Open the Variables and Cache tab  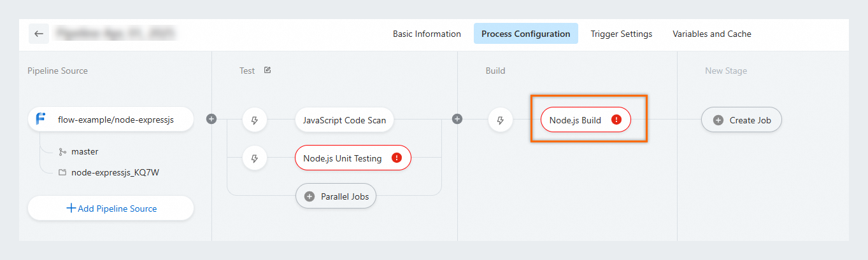click(711, 34)
